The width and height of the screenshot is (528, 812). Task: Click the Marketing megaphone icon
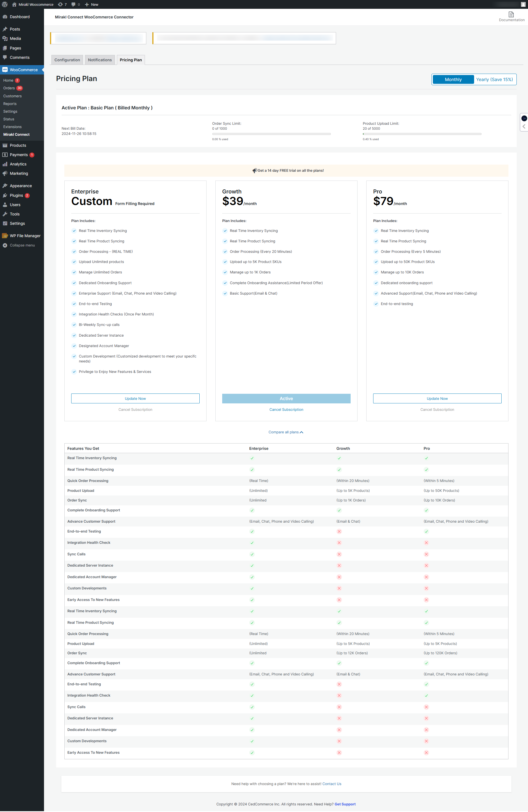5,173
